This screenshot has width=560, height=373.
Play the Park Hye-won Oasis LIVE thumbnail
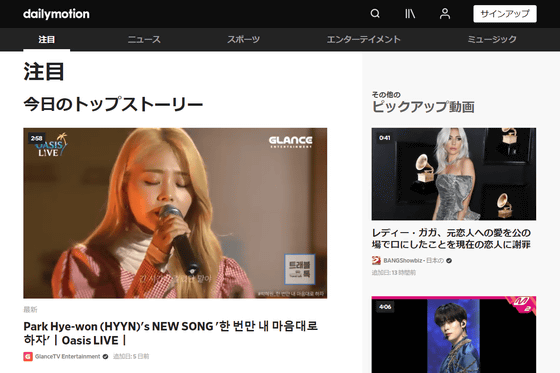coord(175,213)
